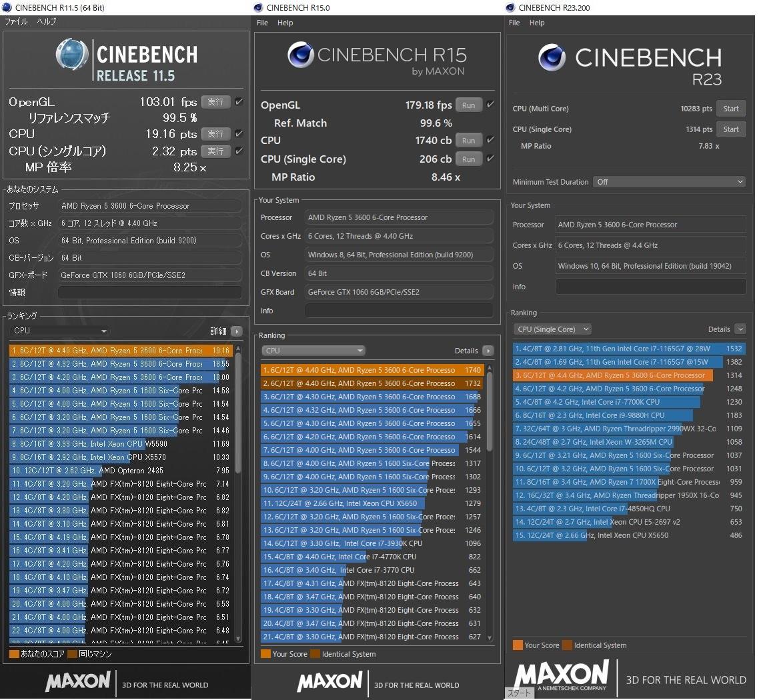This screenshot has width=763, height=700.
Task: Select the Core i7-1165G7 @15W row
Action: tap(629, 362)
